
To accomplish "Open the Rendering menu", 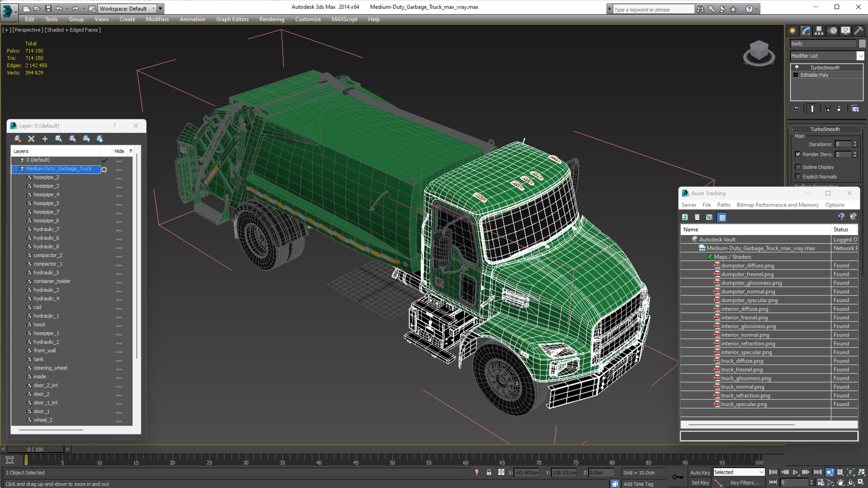I will (x=272, y=19).
